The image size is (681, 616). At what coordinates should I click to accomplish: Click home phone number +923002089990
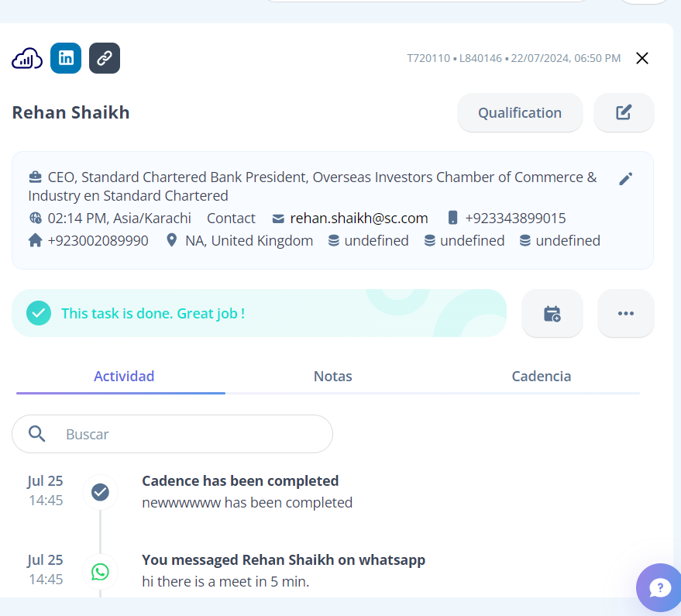(98, 241)
